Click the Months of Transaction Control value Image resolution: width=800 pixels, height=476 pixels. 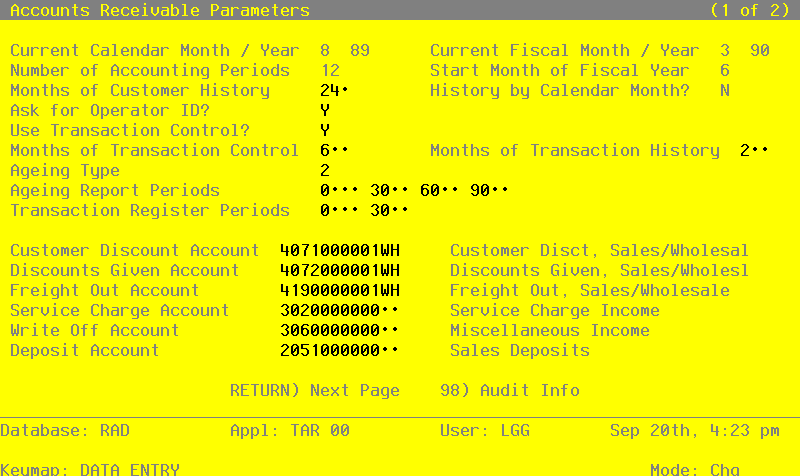[x=334, y=150]
